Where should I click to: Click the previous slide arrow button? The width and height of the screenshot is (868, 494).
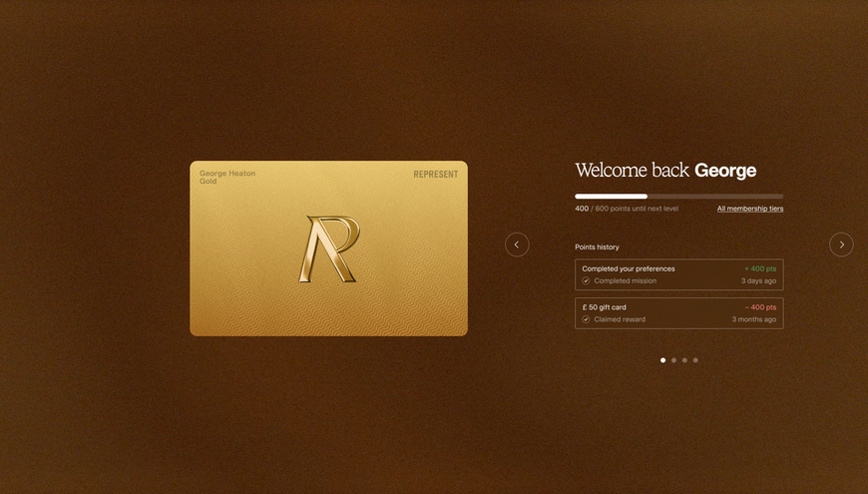517,245
